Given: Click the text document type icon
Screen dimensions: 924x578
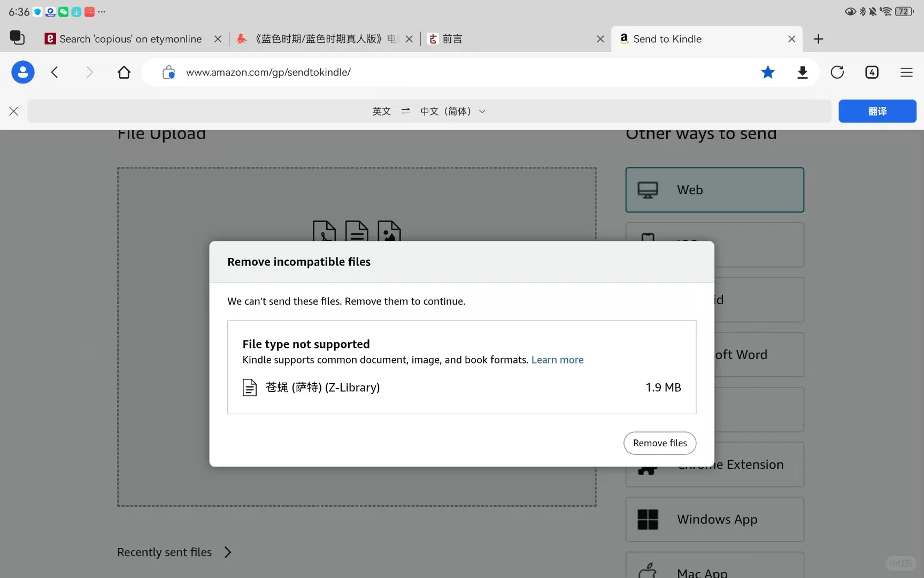Looking at the screenshot, I should pos(357,231).
